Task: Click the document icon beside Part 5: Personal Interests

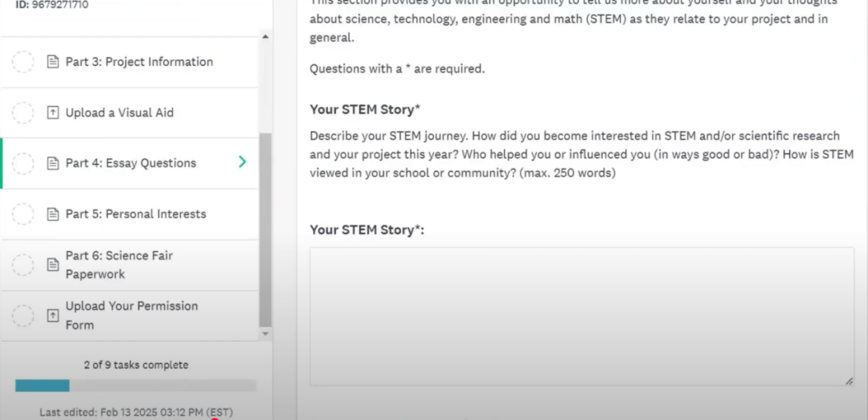Action: (52, 214)
